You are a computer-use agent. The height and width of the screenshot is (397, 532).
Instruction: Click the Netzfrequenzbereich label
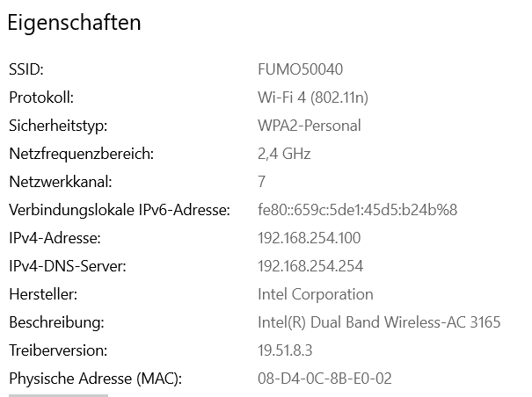click(81, 154)
